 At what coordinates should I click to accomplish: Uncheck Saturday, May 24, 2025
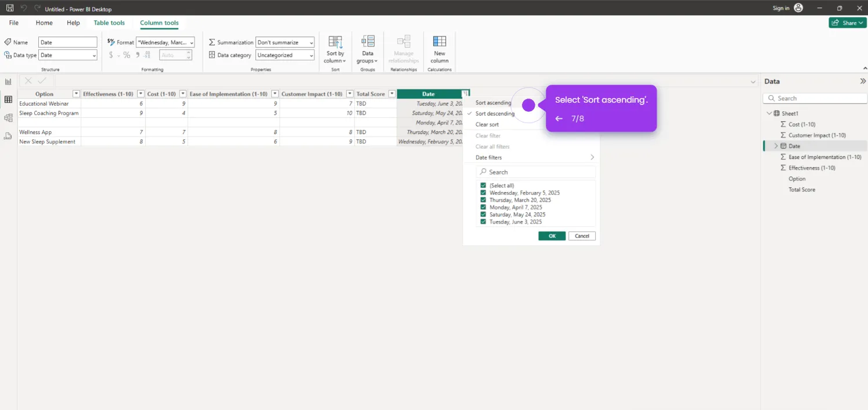483,215
